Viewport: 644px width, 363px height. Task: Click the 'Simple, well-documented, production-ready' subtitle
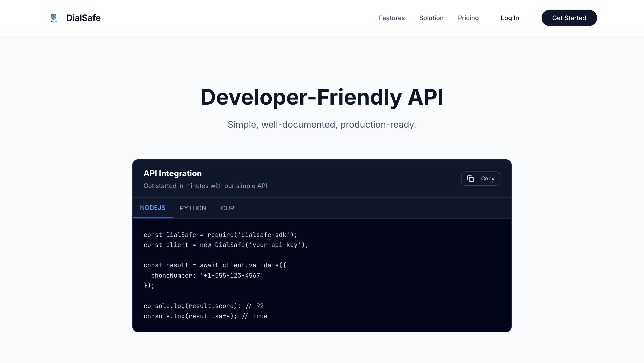pos(322,125)
